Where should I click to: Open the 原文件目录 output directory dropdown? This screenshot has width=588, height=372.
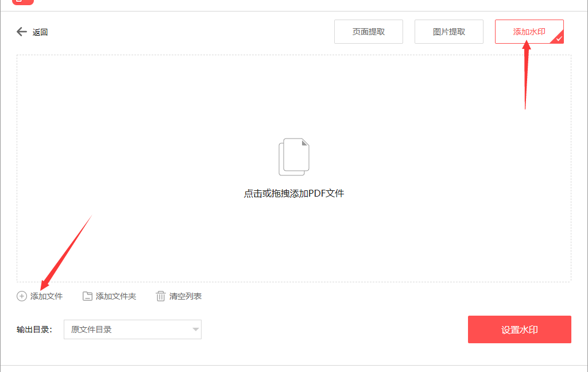[x=133, y=329]
